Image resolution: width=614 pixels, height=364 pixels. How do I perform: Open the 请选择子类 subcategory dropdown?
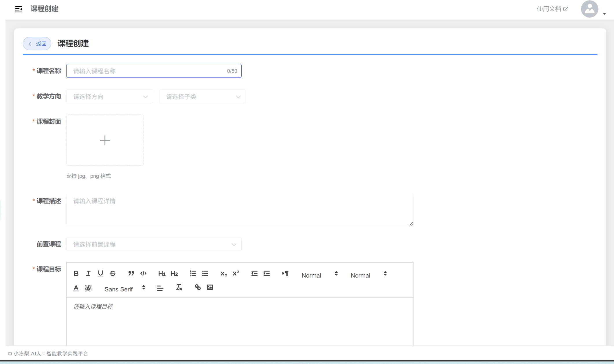pyautogui.click(x=203, y=97)
